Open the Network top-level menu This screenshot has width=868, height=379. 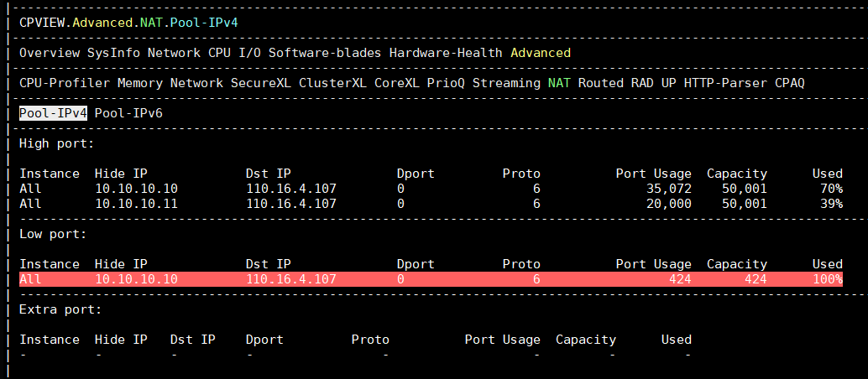tap(175, 53)
